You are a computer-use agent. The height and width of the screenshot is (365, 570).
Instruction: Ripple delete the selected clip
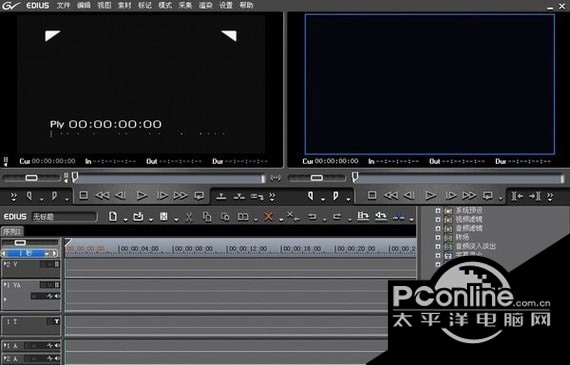[293, 216]
